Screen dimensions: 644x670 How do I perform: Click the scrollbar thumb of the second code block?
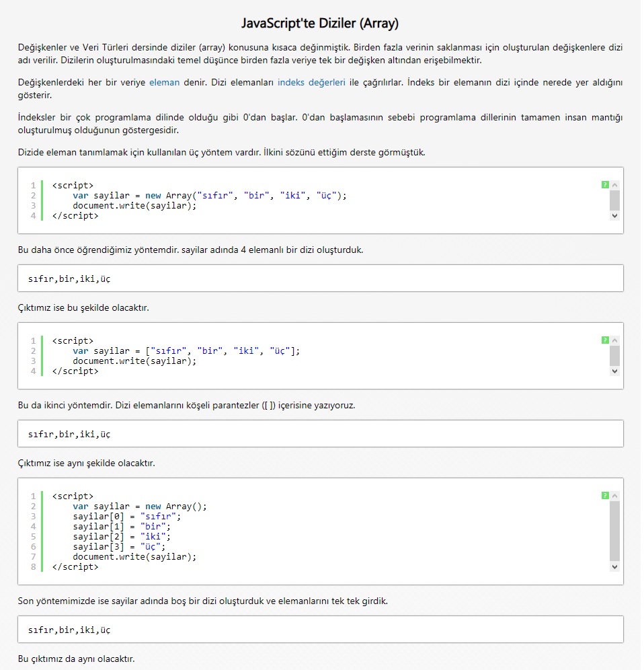pyautogui.click(x=614, y=356)
